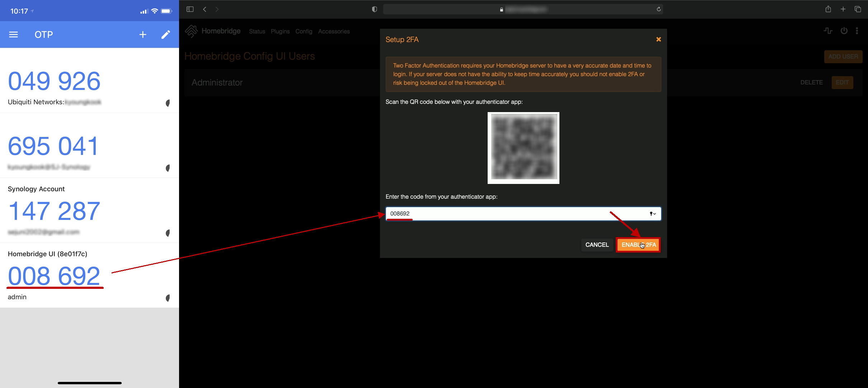Tap the plus icon to add OTP account
868x388 pixels.
143,34
